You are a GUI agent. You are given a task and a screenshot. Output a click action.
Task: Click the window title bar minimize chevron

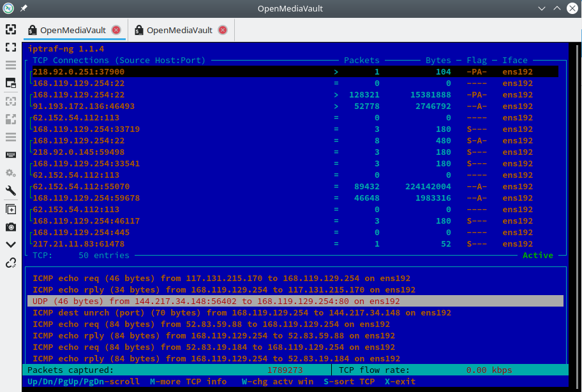pyautogui.click(x=542, y=8)
